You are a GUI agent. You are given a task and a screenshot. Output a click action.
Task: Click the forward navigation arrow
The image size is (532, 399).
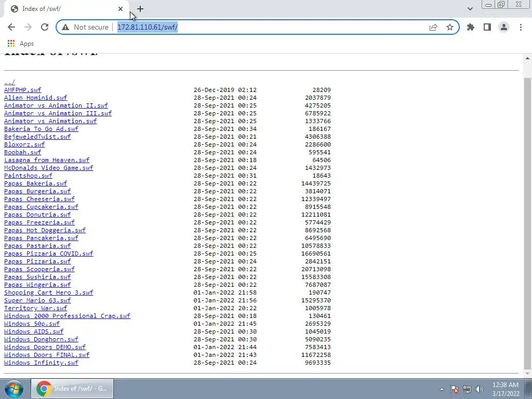(x=28, y=27)
